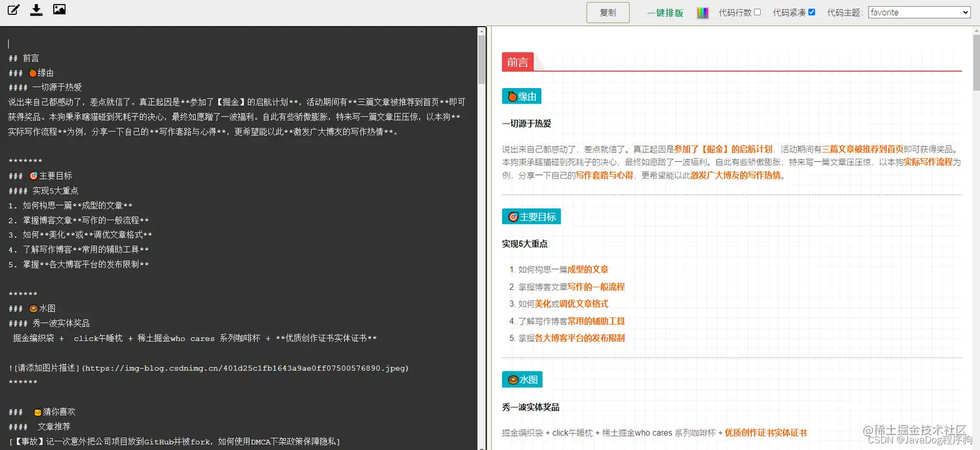The image size is (980, 450).
Task: Open the 调优文章格式 link
Action: point(585,303)
